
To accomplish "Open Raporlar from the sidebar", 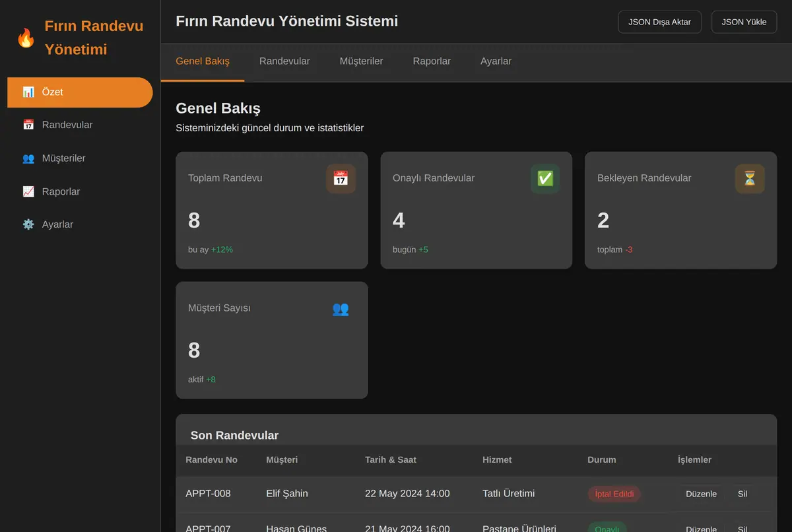I will 80,191.
